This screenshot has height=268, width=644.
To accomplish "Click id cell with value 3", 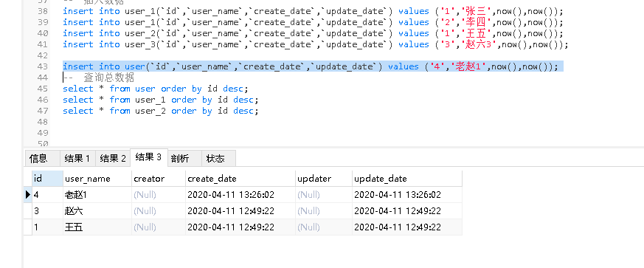I will coord(48,211).
